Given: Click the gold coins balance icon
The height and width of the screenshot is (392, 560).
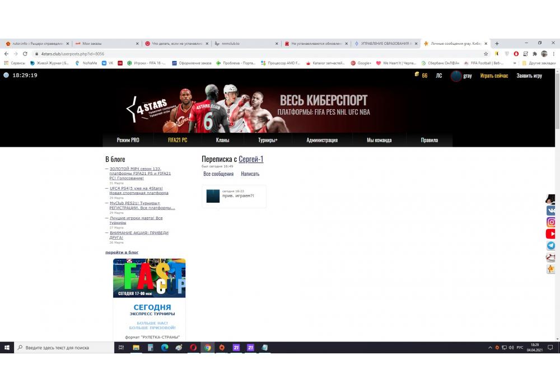Looking at the screenshot, I should (x=417, y=75).
